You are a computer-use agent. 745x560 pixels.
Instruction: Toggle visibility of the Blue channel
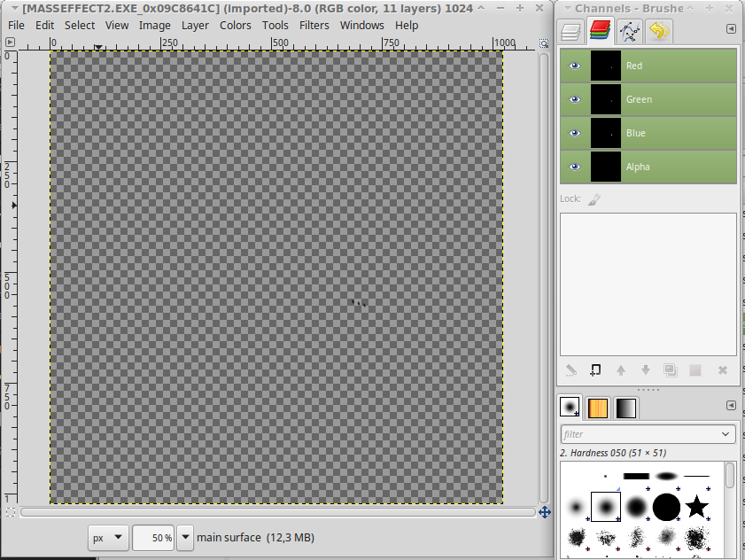[x=575, y=133]
